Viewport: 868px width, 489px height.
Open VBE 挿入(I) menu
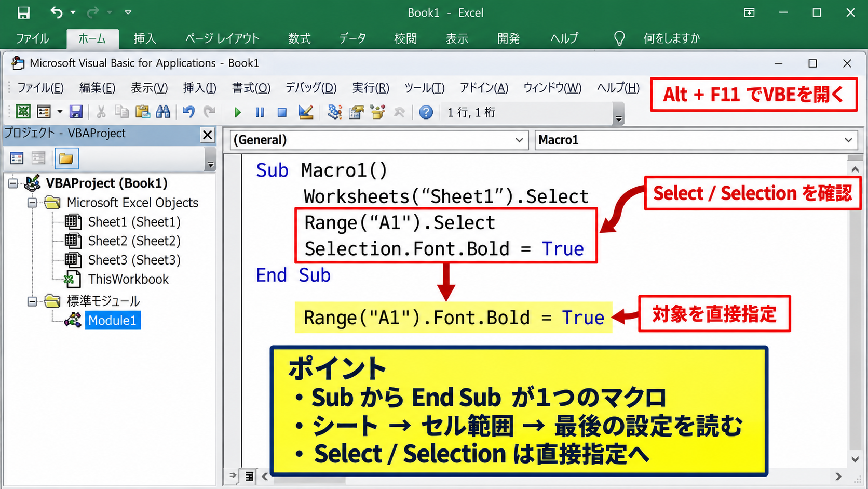pyautogui.click(x=199, y=88)
